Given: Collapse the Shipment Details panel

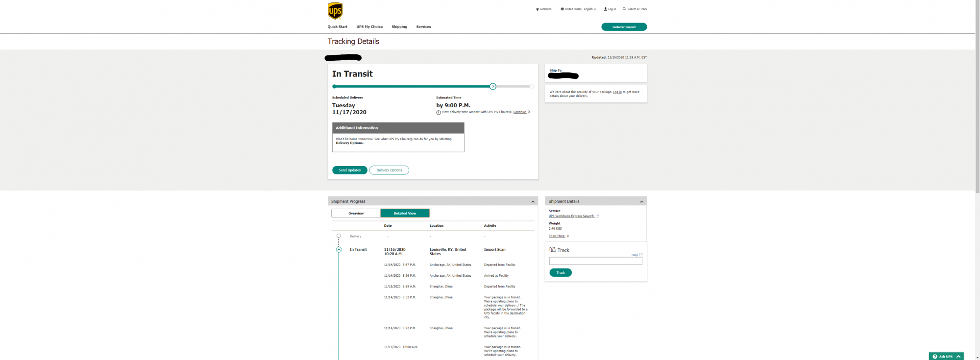Looking at the screenshot, I should point(641,202).
